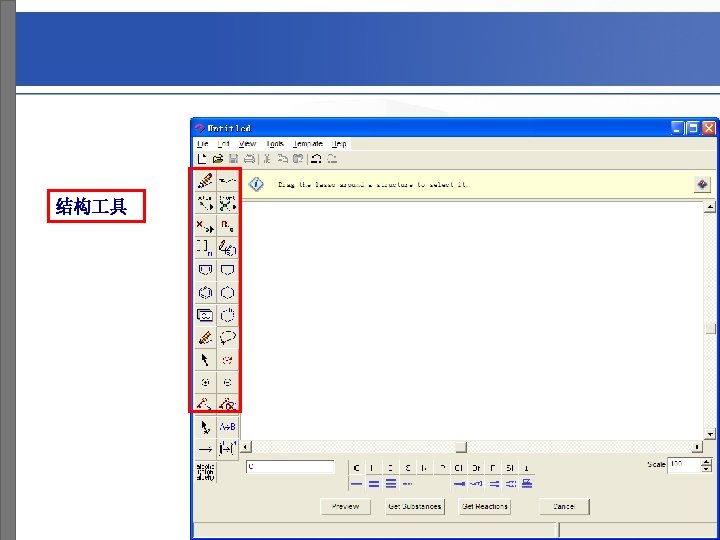The height and width of the screenshot is (540, 720).
Task: Open the X variable atom tool
Action: 205,225
